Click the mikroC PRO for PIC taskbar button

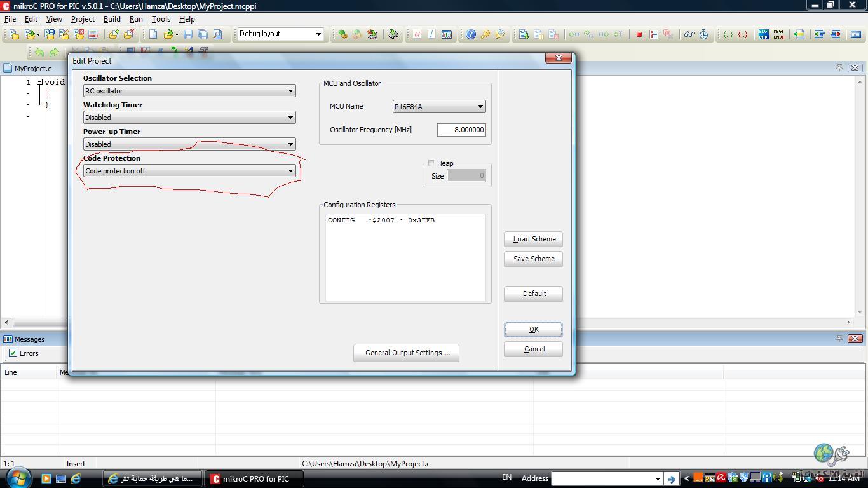tap(254, 478)
